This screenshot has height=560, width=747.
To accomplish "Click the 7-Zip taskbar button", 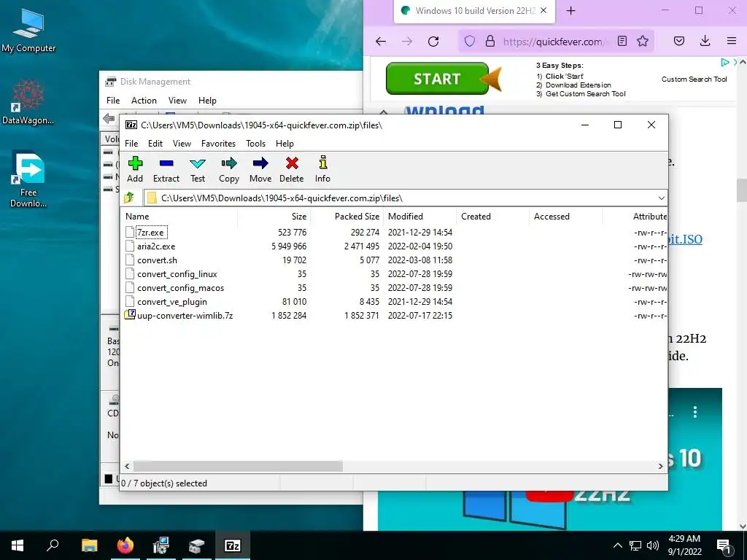I will pos(233,545).
